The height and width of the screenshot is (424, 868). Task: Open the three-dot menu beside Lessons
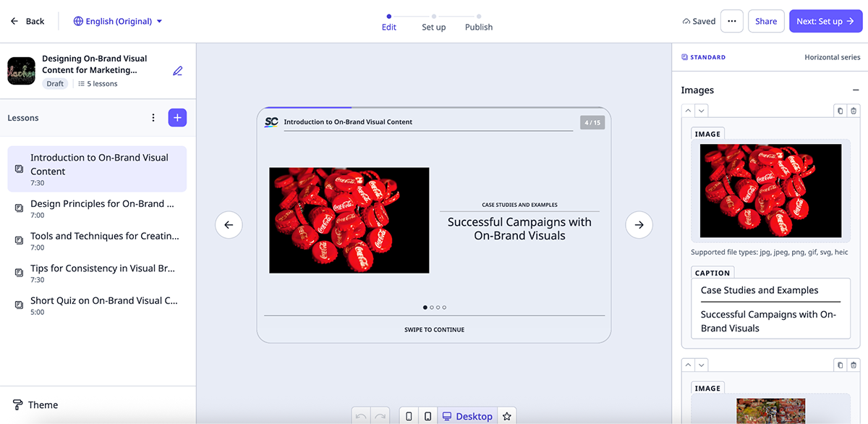[x=153, y=117]
